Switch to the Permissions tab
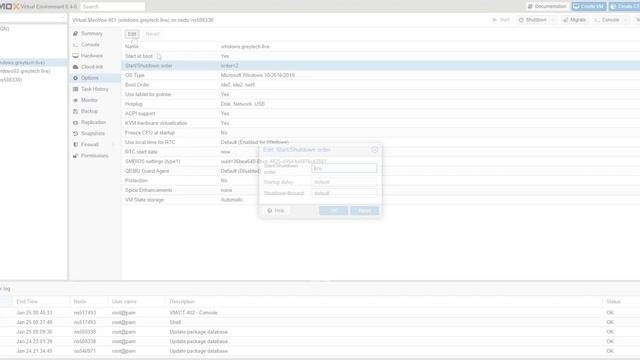 (95, 156)
